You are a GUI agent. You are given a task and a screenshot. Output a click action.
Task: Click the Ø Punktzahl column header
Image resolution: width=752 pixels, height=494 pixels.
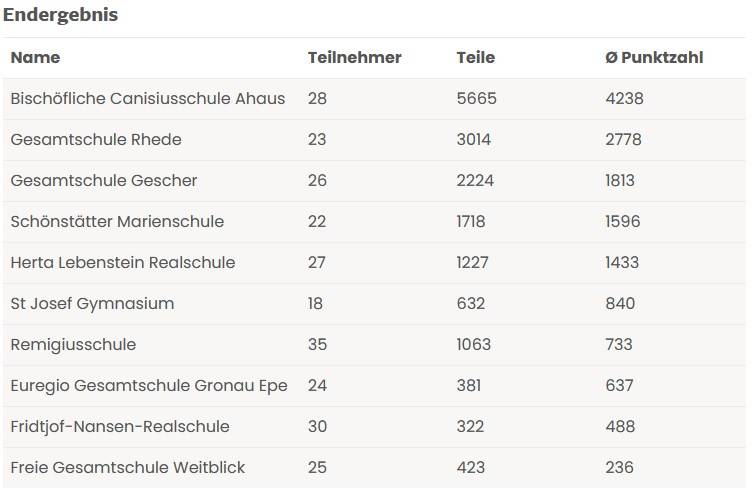[x=654, y=58]
